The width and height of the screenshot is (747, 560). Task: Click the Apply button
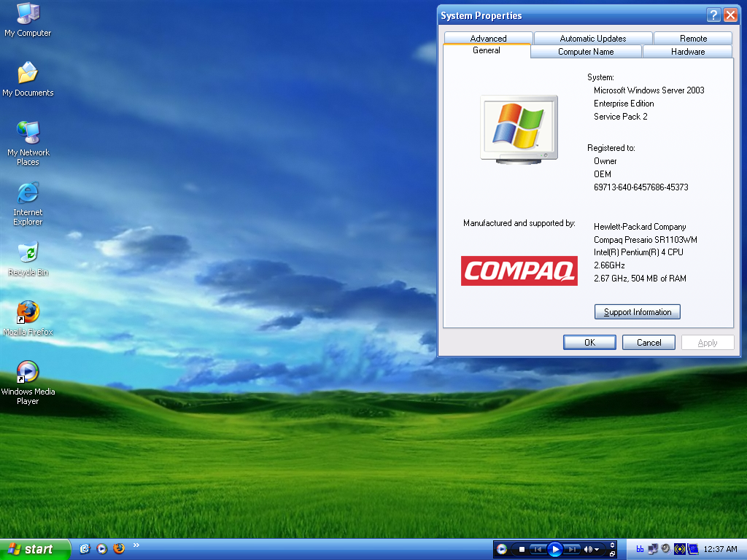coord(708,343)
